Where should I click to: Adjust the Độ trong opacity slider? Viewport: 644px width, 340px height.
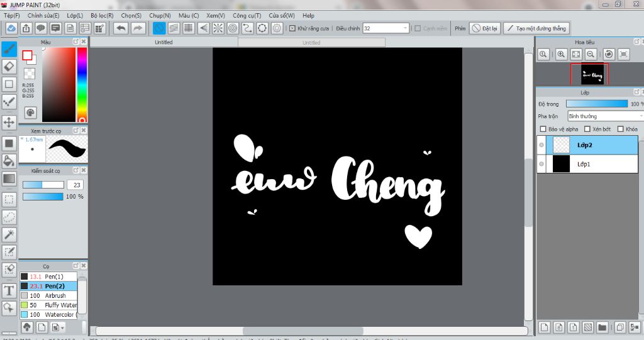597,104
